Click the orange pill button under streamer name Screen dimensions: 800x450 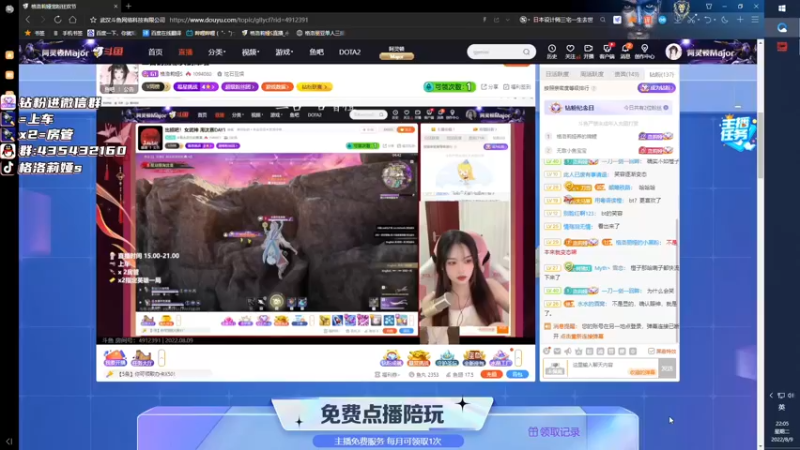coord(278,87)
